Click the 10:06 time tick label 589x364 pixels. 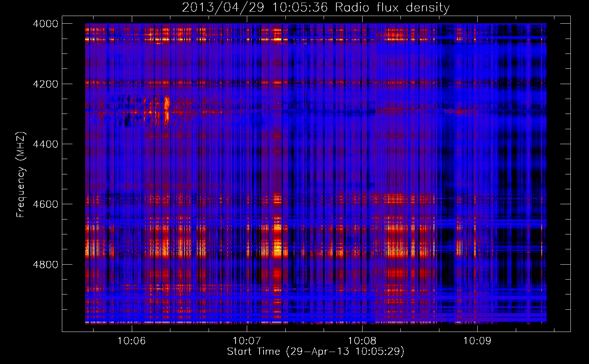(131, 341)
